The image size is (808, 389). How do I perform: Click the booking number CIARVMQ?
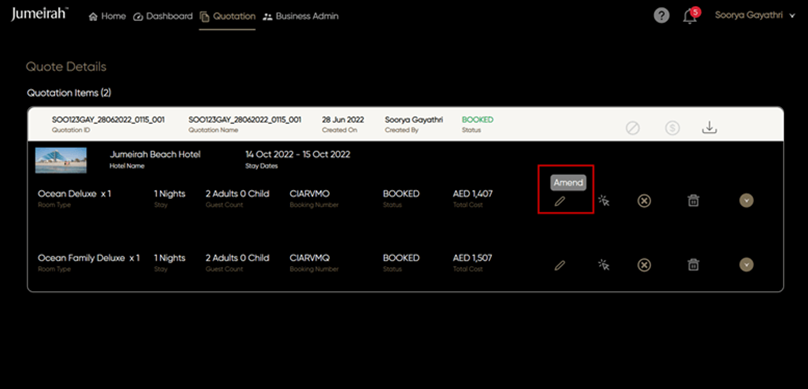310,258
